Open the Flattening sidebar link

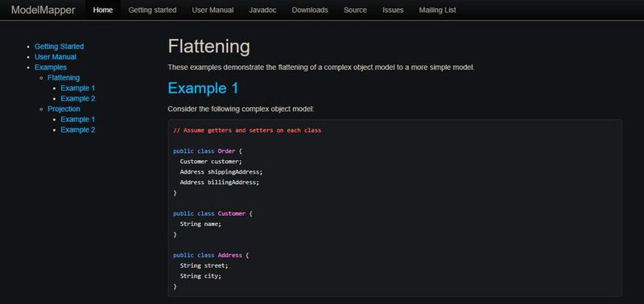(x=64, y=77)
